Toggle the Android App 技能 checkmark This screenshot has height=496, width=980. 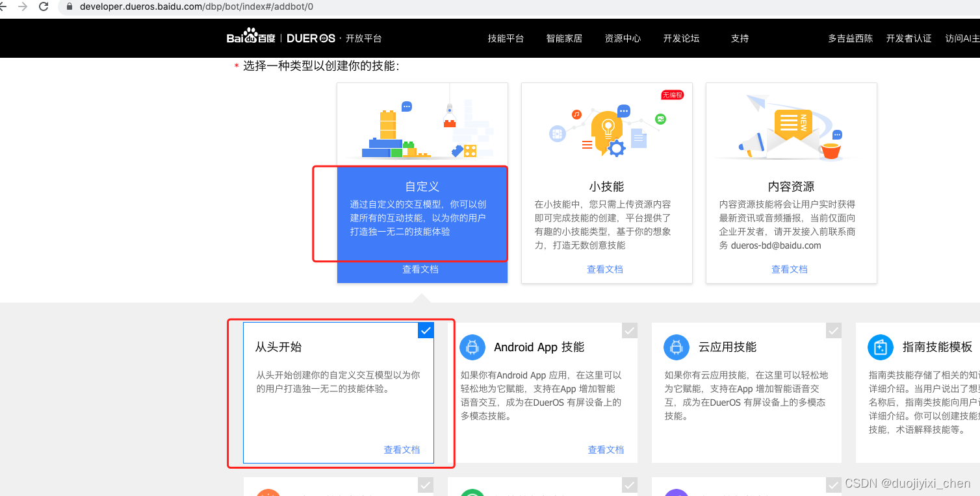(630, 330)
